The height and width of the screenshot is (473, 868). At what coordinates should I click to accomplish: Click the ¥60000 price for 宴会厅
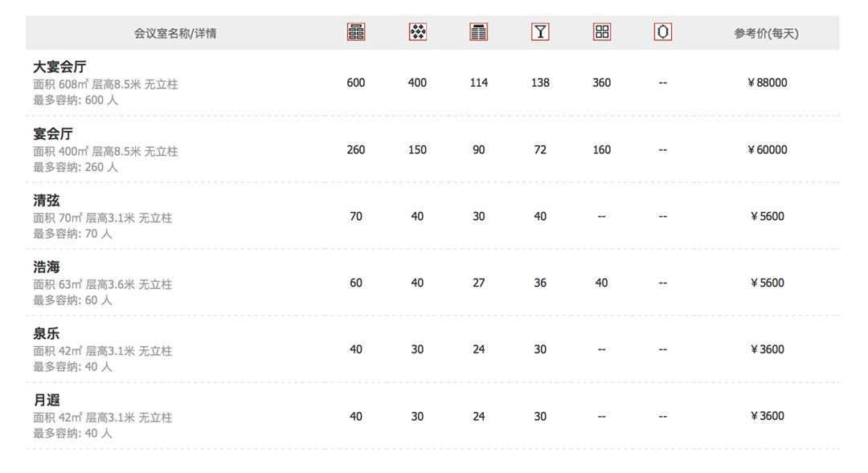(x=768, y=150)
